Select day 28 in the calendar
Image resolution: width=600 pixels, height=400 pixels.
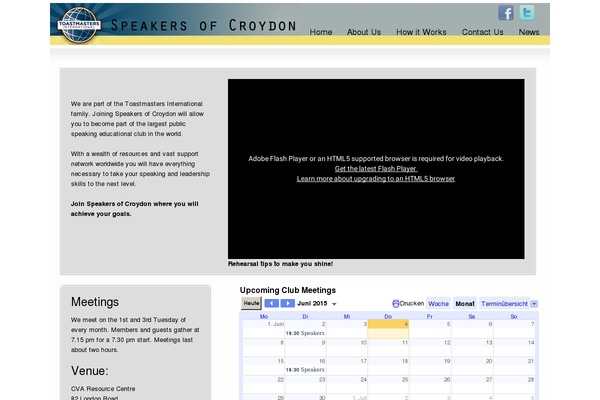[x=514, y=384]
